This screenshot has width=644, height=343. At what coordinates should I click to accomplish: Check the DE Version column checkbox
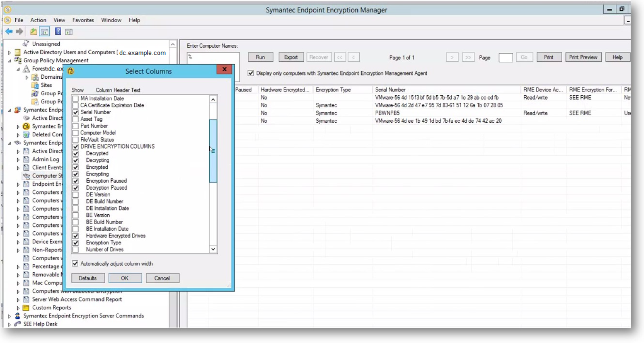(75, 195)
